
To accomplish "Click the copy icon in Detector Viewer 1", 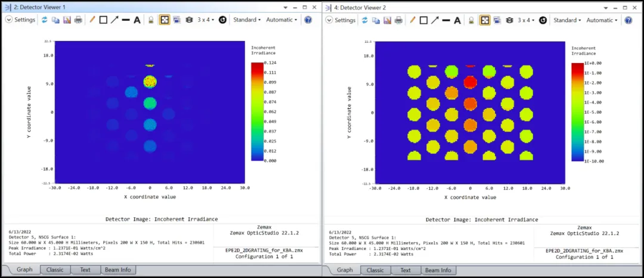I will [55, 20].
